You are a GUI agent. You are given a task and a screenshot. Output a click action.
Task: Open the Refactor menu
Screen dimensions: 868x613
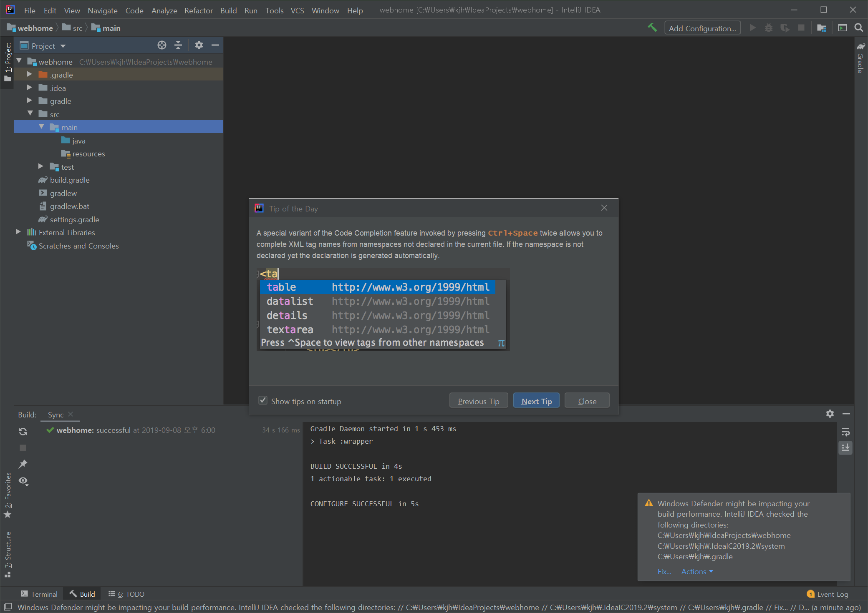[198, 10]
